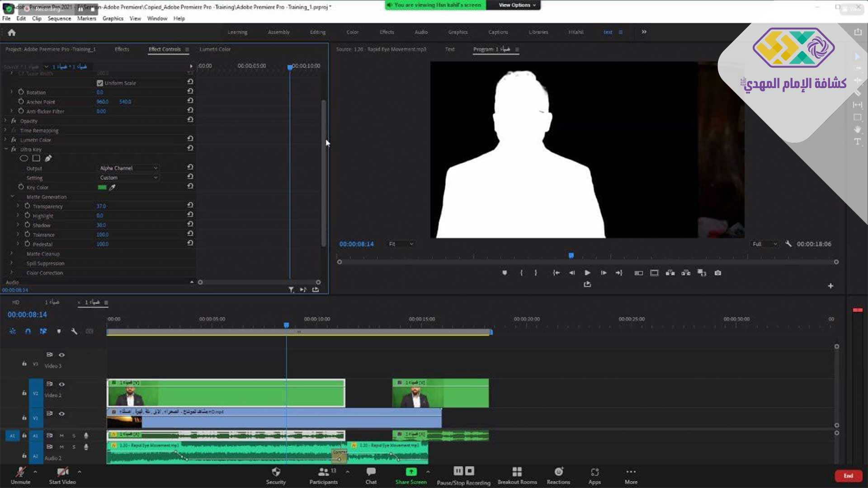Open the Output Alpha Channel dropdown

pyautogui.click(x=128, y=168)
